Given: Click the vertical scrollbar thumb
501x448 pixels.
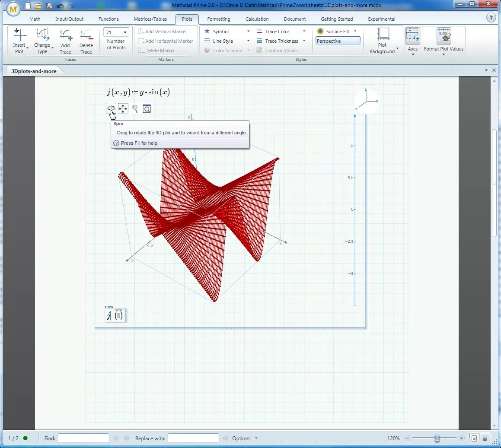Looking at the screenshot, I should click(x=494, y=183).
